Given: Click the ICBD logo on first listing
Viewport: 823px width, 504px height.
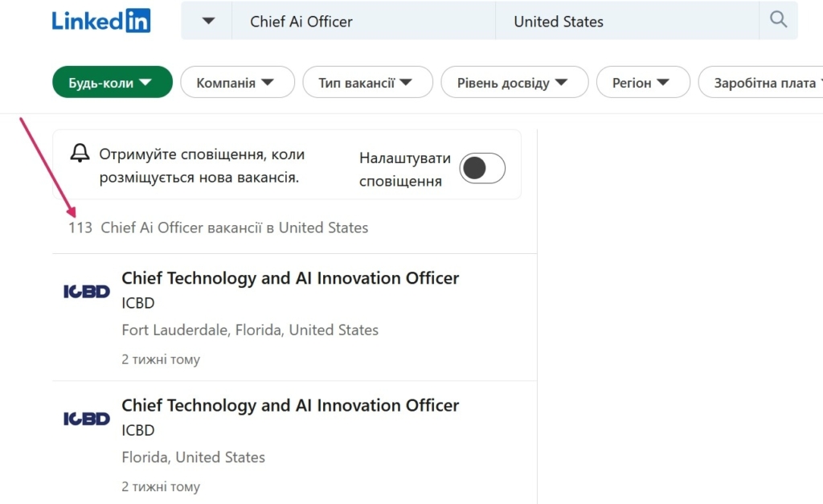Looking at the screenshot, I should [x=87, y=291].
